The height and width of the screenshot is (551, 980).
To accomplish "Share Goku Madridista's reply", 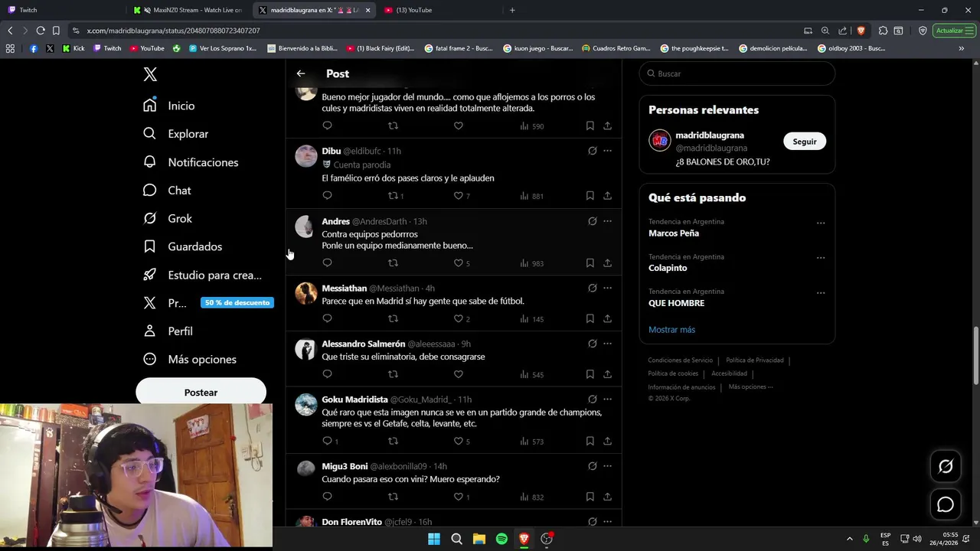I will coord(607,441).
